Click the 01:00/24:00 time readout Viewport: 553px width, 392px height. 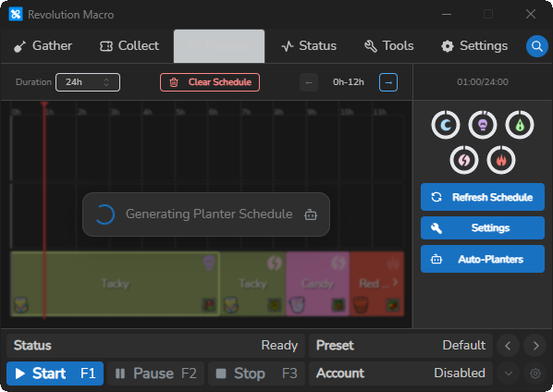pos(483,82)
